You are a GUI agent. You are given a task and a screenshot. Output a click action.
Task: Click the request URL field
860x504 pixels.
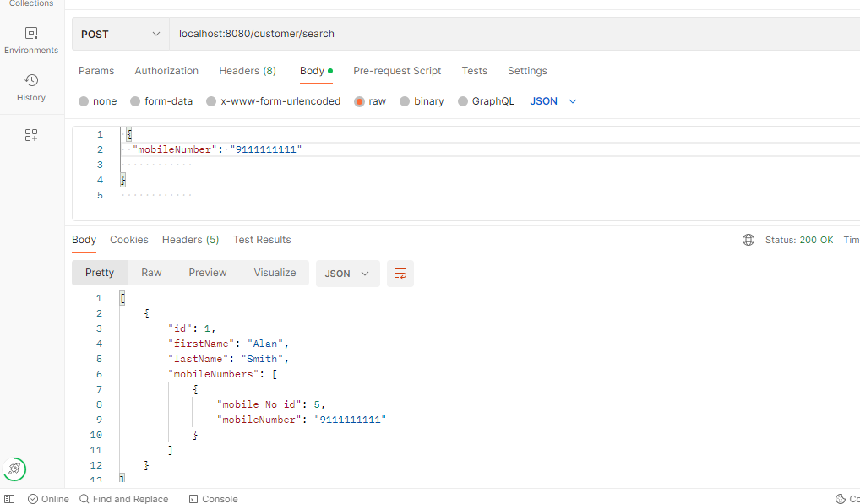[x=514, y=34]
